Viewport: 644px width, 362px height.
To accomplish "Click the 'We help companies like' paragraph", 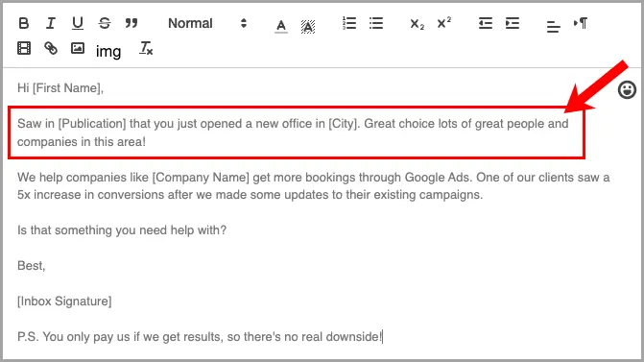I will click(314, 185).
